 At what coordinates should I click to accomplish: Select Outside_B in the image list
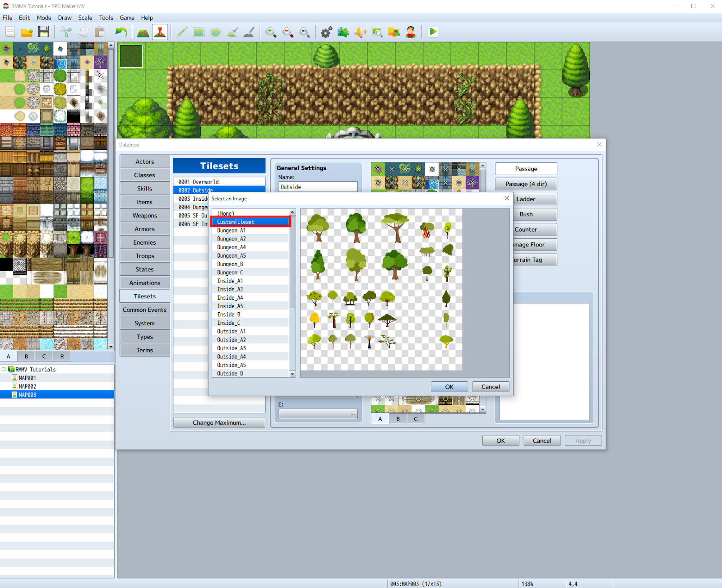pos(250,373)
